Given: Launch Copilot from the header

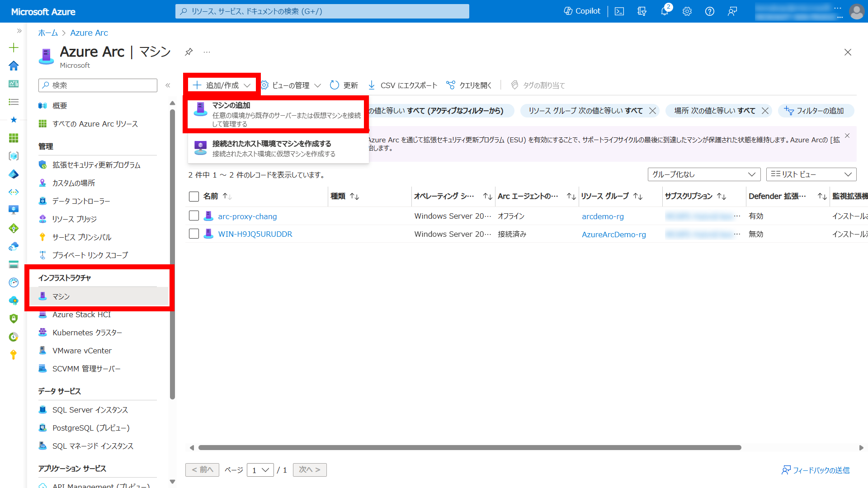Looking at the screenshot, I should 582,11.
